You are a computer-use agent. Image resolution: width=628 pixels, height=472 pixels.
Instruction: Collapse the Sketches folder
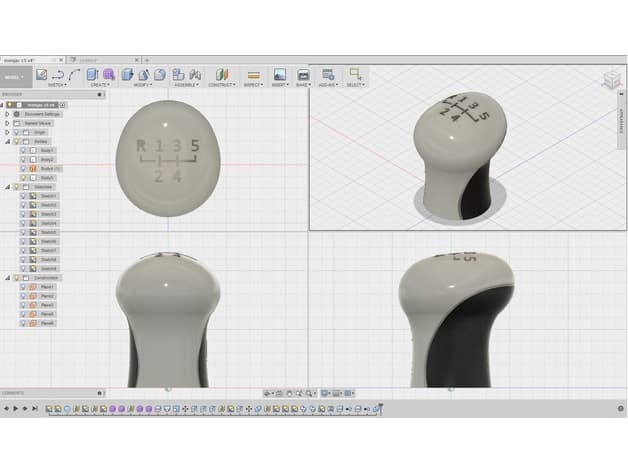tap(7, 187)
